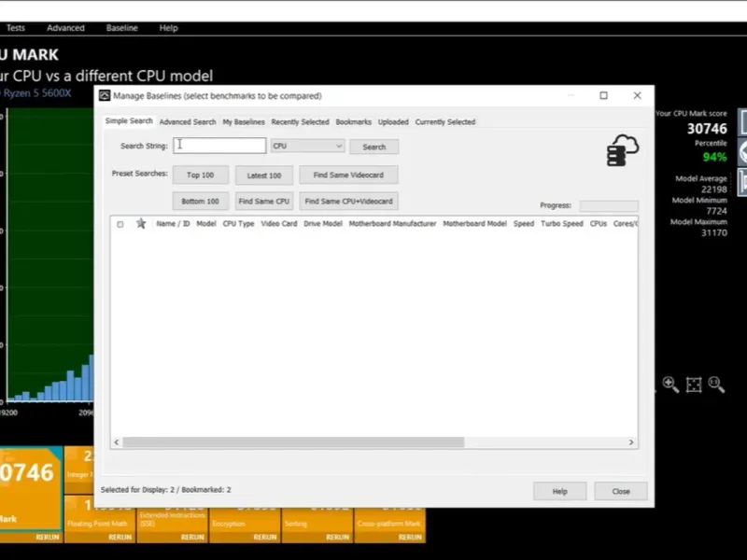Click the scroll left arrow of results list
The width and height of the screenshot is (747, 560).
(x=117, y=442)
